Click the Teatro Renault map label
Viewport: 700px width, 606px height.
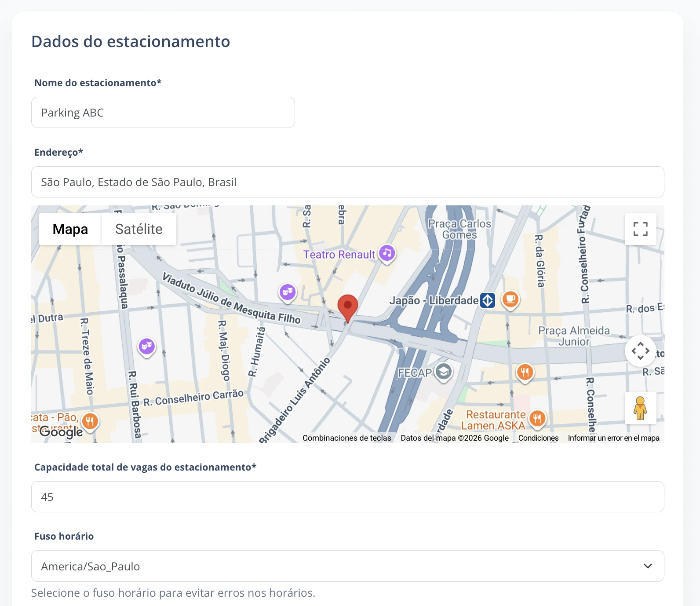click(x=339, y=255)
